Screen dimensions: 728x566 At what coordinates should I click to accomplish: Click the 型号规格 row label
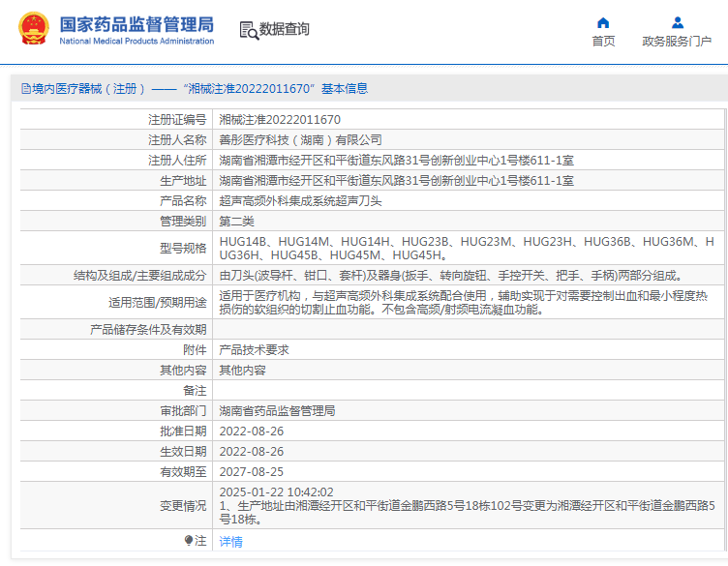(x=183, y=249)
